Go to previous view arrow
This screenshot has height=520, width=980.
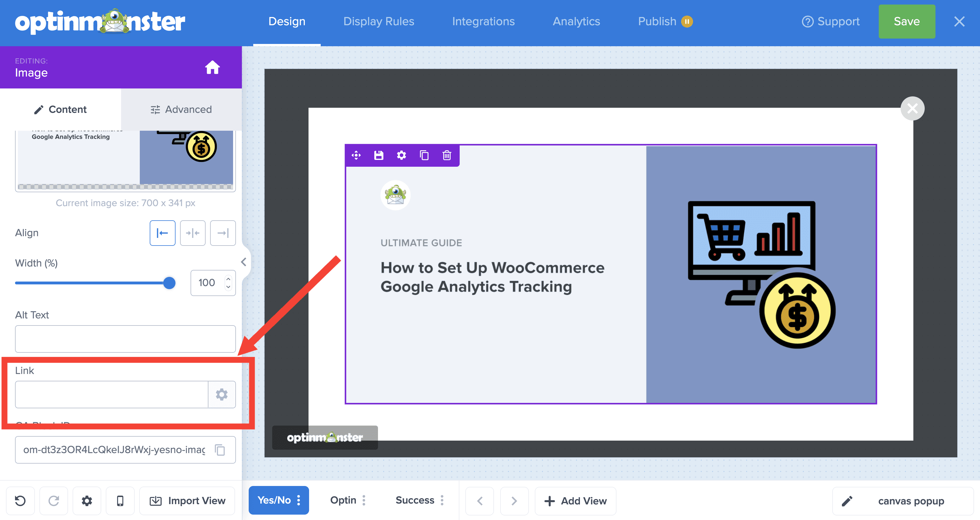tap(480, 501)
